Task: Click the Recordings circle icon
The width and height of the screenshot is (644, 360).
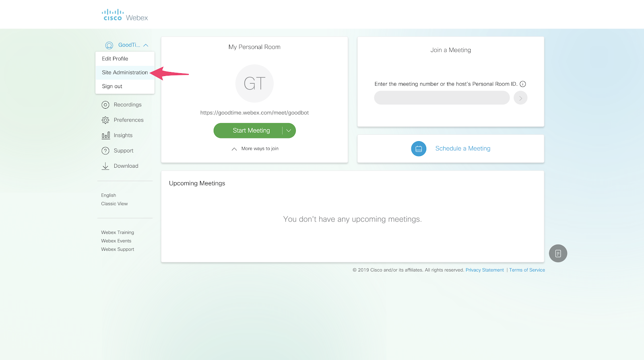Action: point(105,105)
